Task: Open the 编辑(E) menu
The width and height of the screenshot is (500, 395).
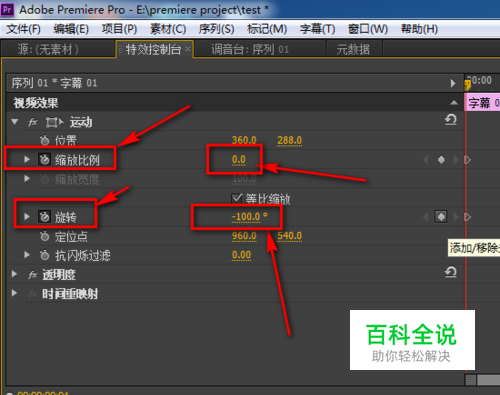Action: [71, 29]
